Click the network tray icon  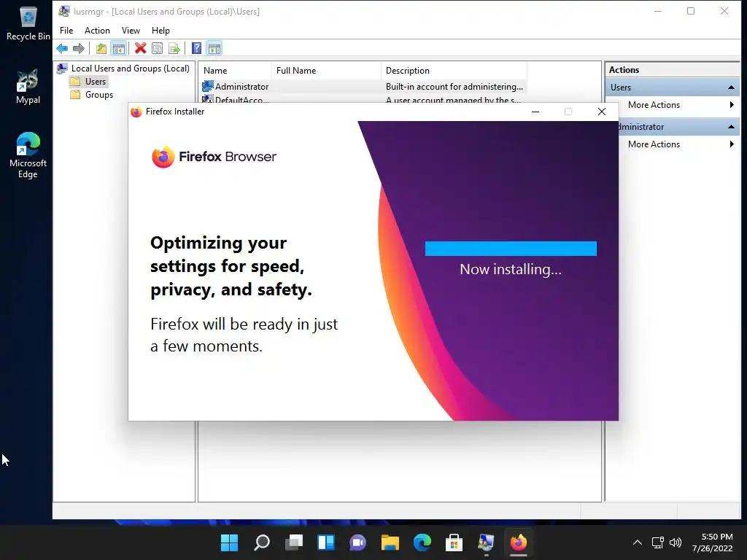(658, 542)
